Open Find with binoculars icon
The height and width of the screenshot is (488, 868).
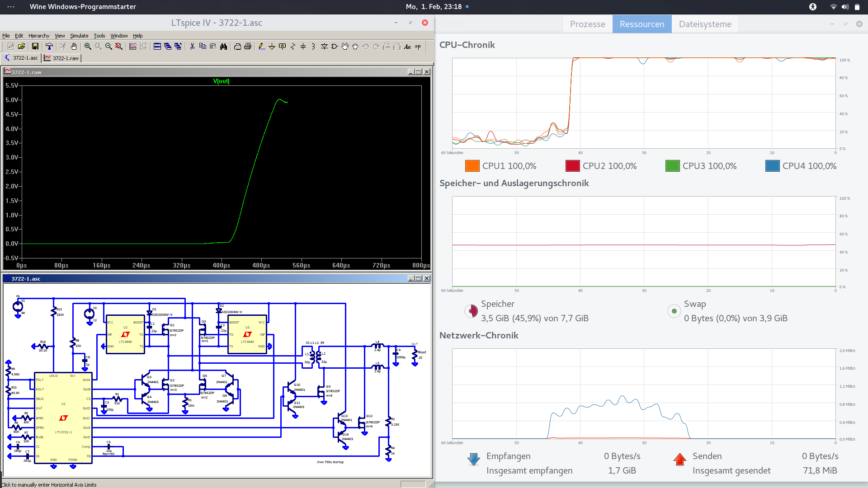223,47
